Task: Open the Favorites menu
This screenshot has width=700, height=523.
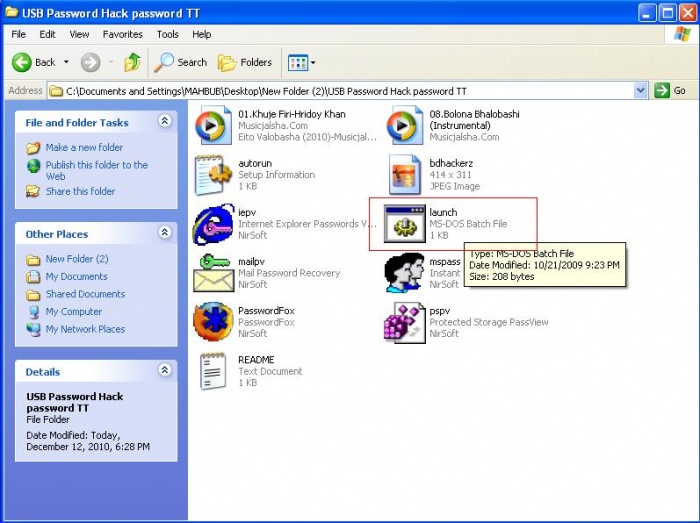Action: (x=122, y=34)
